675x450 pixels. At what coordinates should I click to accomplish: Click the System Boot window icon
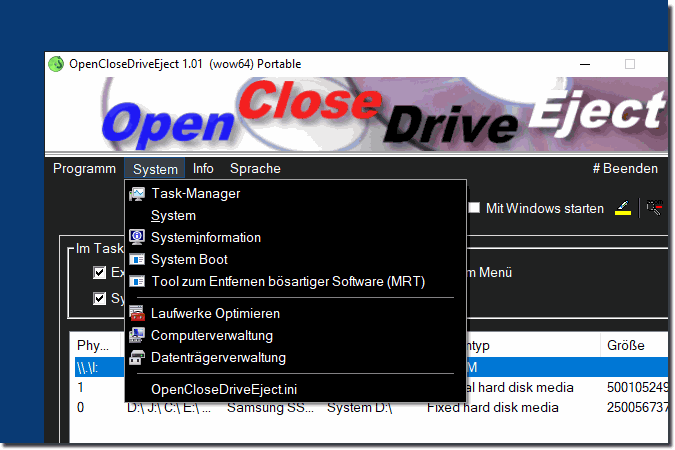pos(137,260)
